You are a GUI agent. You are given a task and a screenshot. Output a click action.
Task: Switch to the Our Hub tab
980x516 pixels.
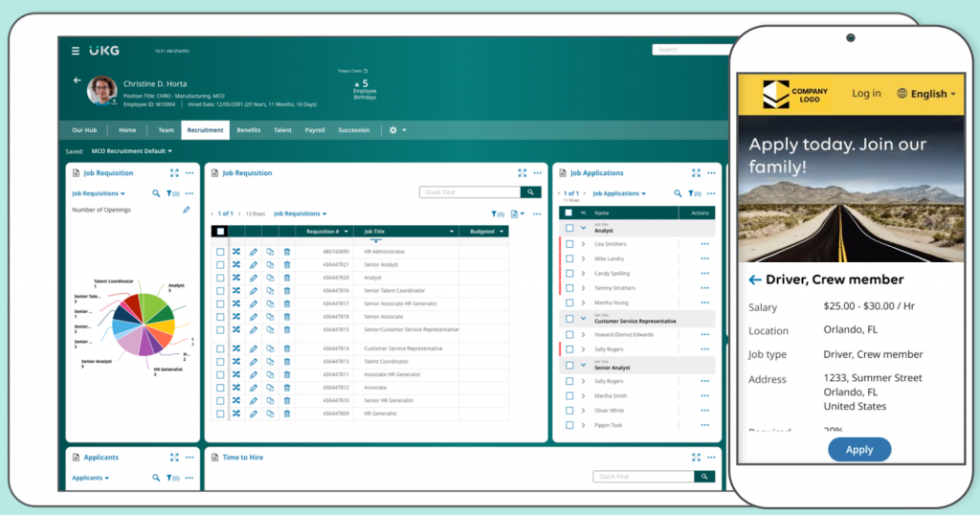coord(84,130)
